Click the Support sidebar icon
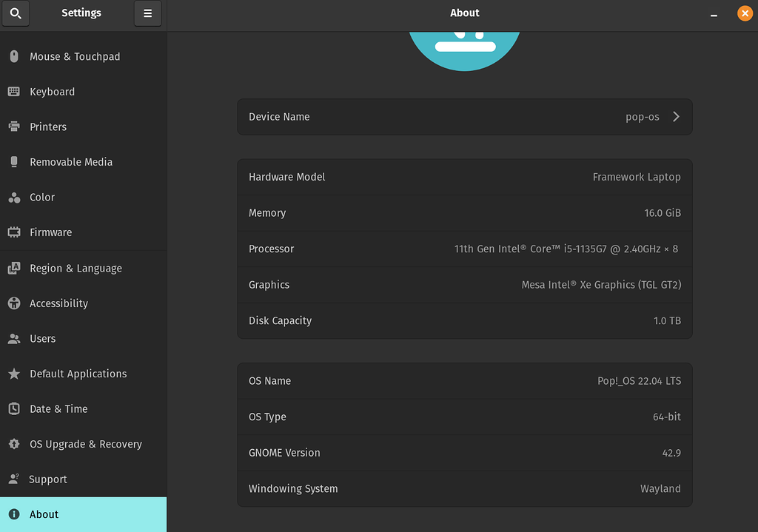The height and width of the screenshot is (532, 758). 13,479
